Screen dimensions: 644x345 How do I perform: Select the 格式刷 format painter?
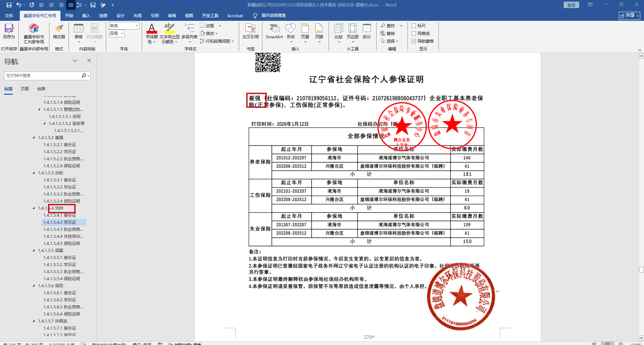[x=59, y=32]
